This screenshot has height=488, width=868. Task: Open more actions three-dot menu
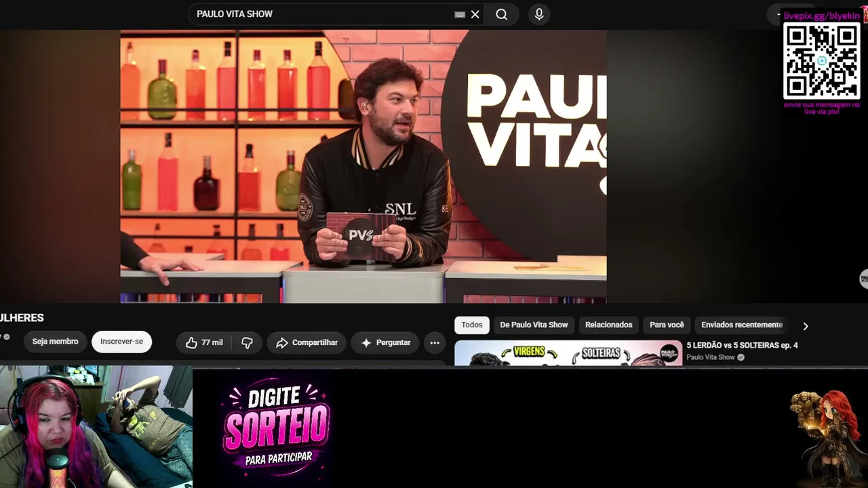pyautogui.click(x=435, y=343)
